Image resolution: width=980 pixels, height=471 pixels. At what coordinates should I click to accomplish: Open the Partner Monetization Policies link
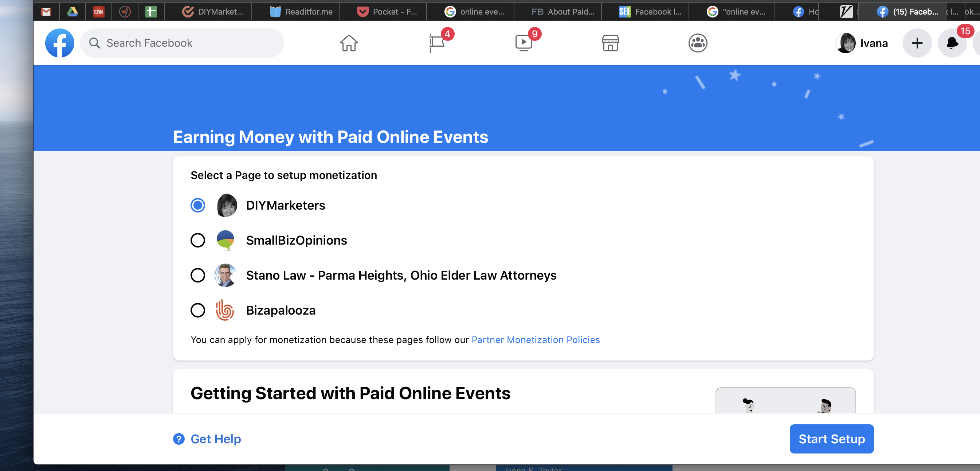(x=536, y=340)
